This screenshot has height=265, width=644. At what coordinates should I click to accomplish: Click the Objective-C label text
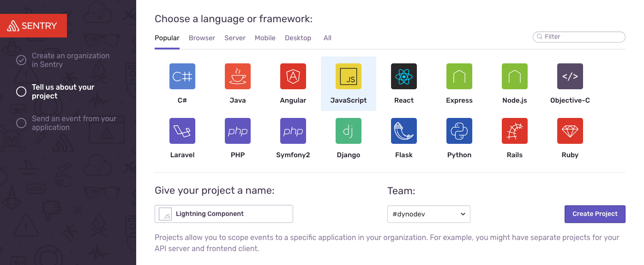[x=570, y=100]
